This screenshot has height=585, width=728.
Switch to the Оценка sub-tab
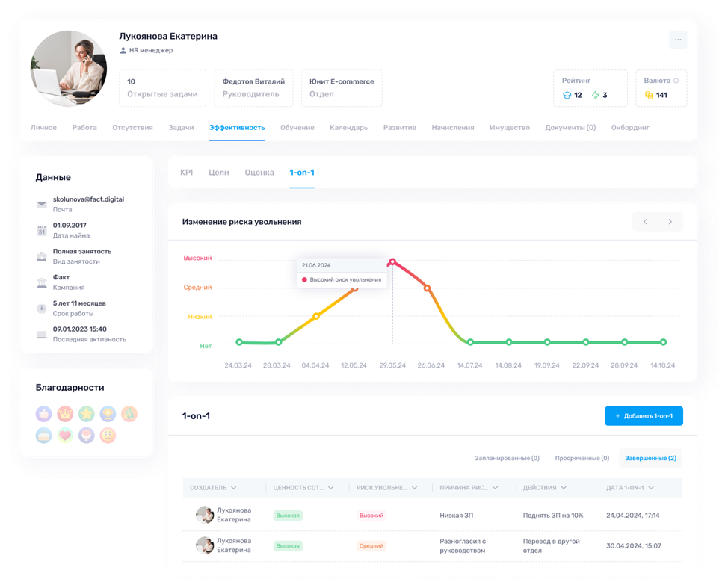[259, 173]
